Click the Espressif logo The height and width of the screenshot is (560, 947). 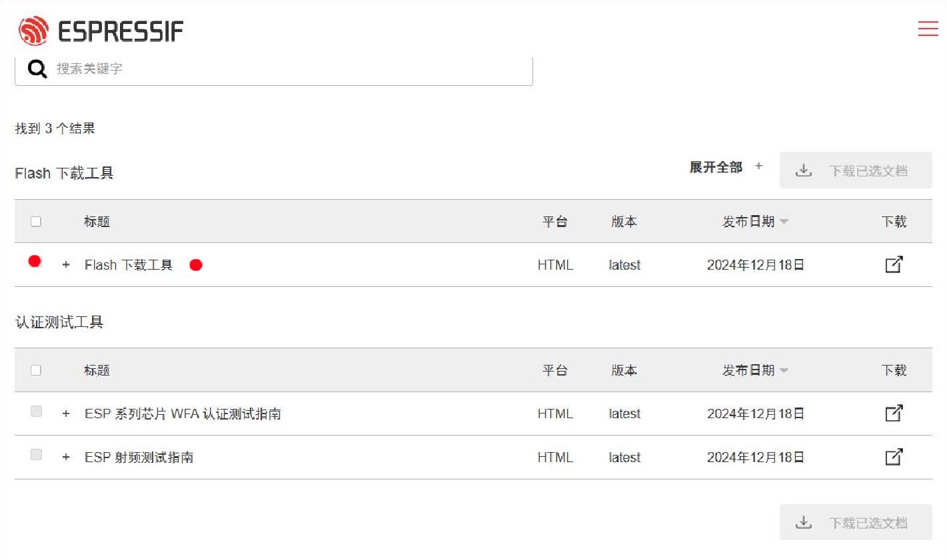[101, 31]
